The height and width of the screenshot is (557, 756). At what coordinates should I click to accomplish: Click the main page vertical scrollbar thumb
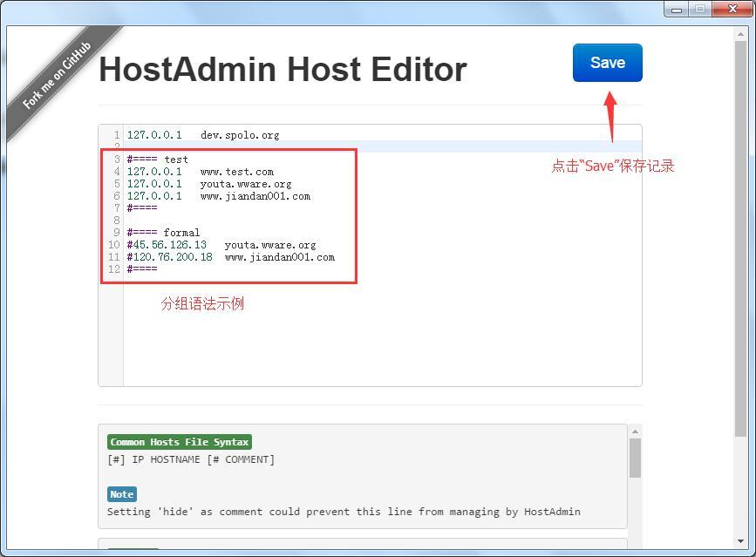740,239
